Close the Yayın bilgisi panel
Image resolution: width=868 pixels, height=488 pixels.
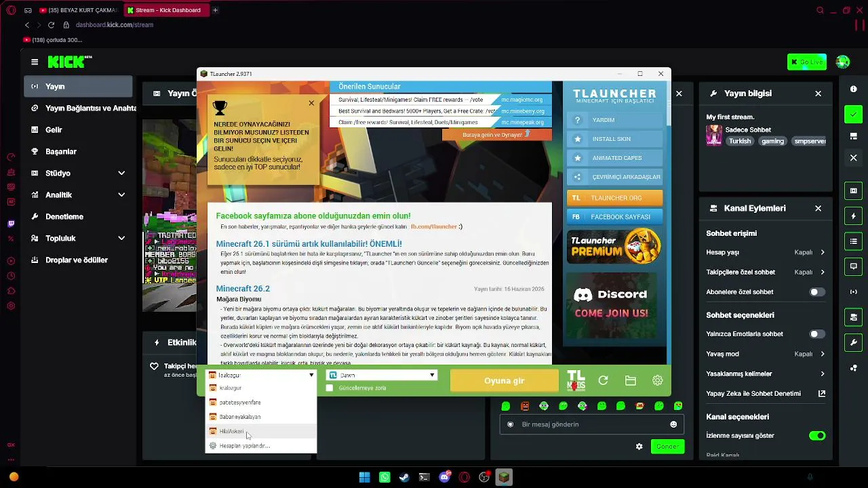pyautogui.click(x=818, y=94)
